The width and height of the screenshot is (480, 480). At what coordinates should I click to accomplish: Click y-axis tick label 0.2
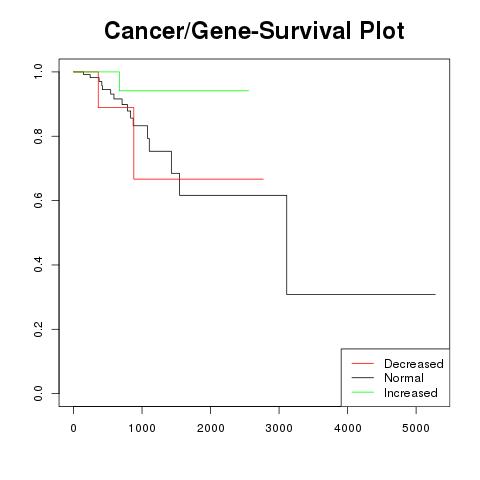coord(38,329)
